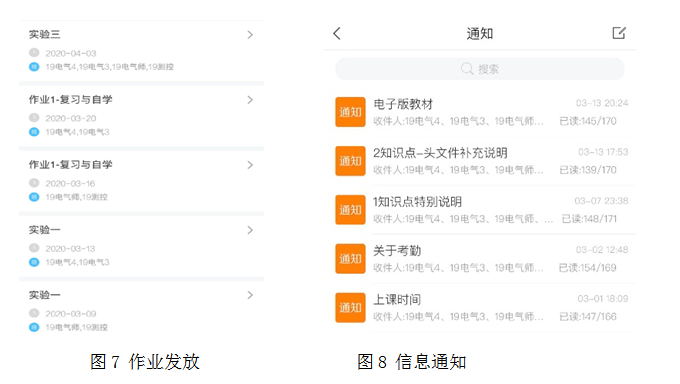Click recipients line under 关于考勤
The width and height of the screenshot is (680, 384).
point(458,268)
